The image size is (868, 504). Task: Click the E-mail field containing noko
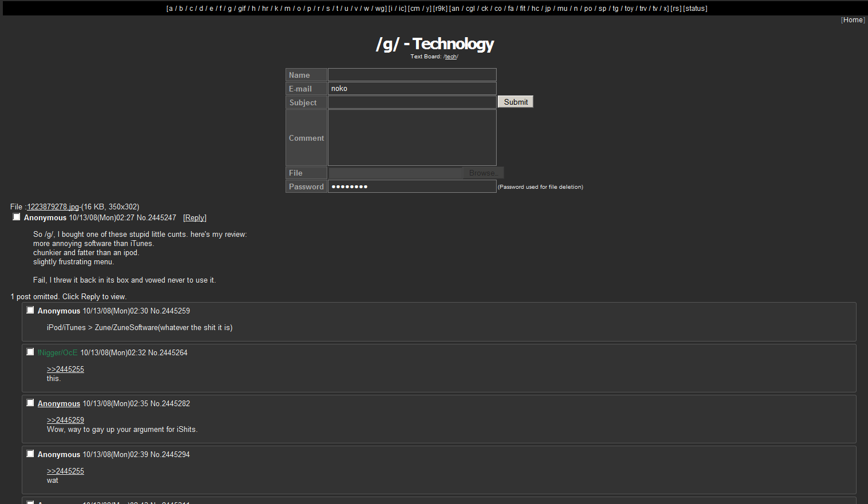(412, 88)
